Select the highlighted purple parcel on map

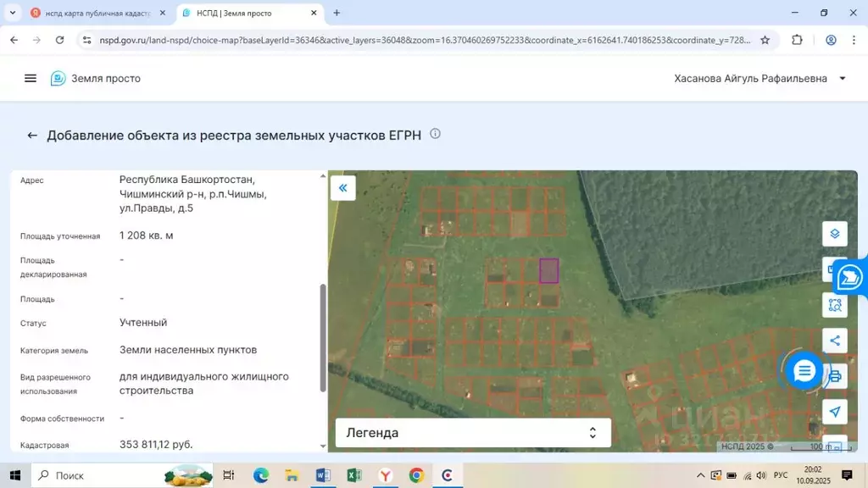549,270
